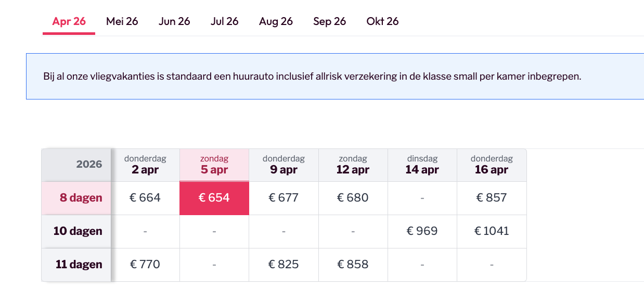Go to the Aug 26 tab
The image size is (644, 299).
click(x=276, y=21)
